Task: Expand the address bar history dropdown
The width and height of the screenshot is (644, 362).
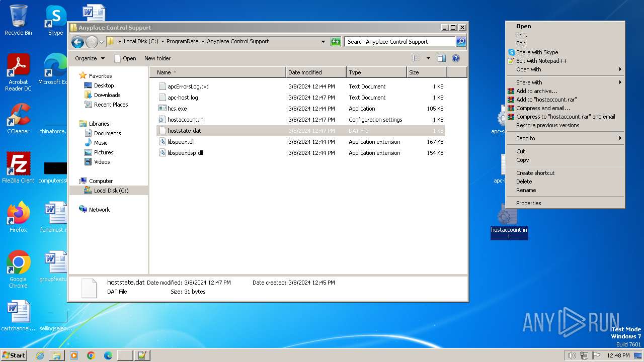Action: tap(323, 42)
